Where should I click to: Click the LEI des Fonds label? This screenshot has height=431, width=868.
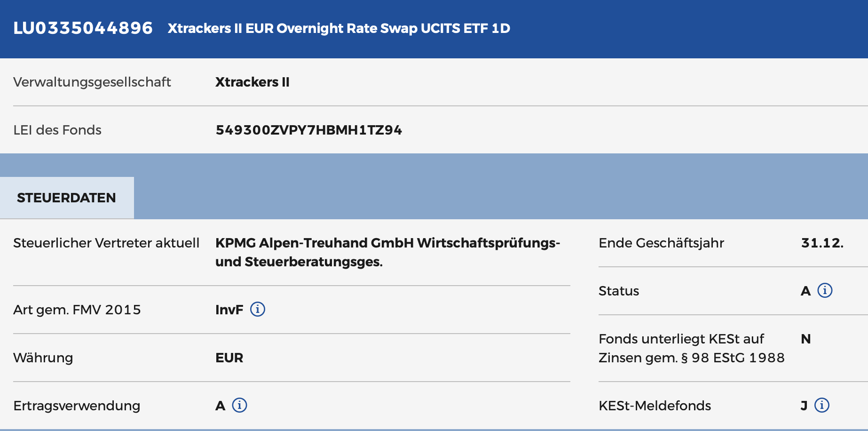tap(57, 130)
